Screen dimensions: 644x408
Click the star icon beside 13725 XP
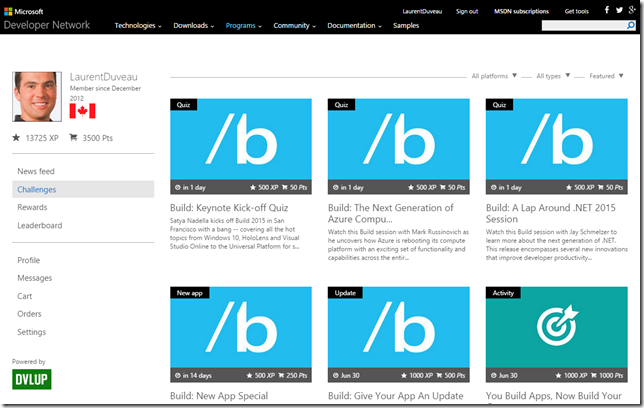tap(16, 138)
